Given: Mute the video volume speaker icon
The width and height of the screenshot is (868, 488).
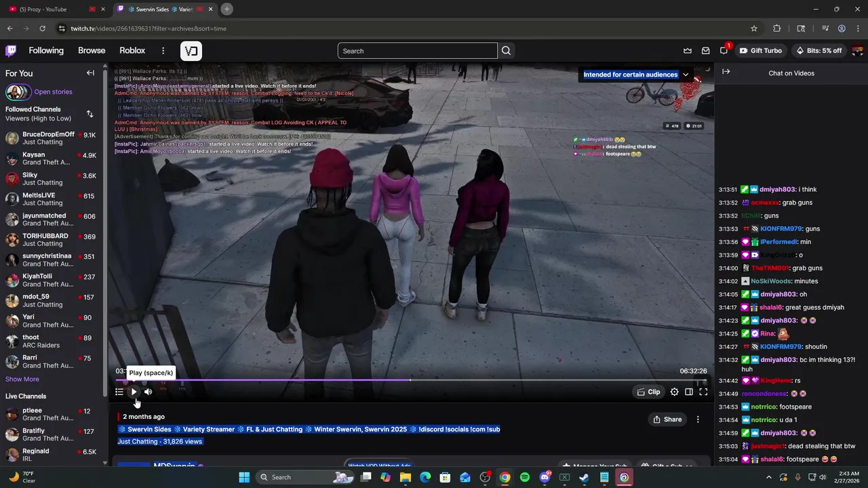Looking at the screenshot, I should pos(149,392).
